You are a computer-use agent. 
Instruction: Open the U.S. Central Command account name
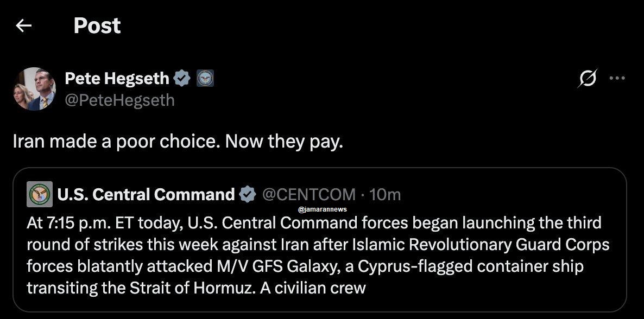coord(146,194)
